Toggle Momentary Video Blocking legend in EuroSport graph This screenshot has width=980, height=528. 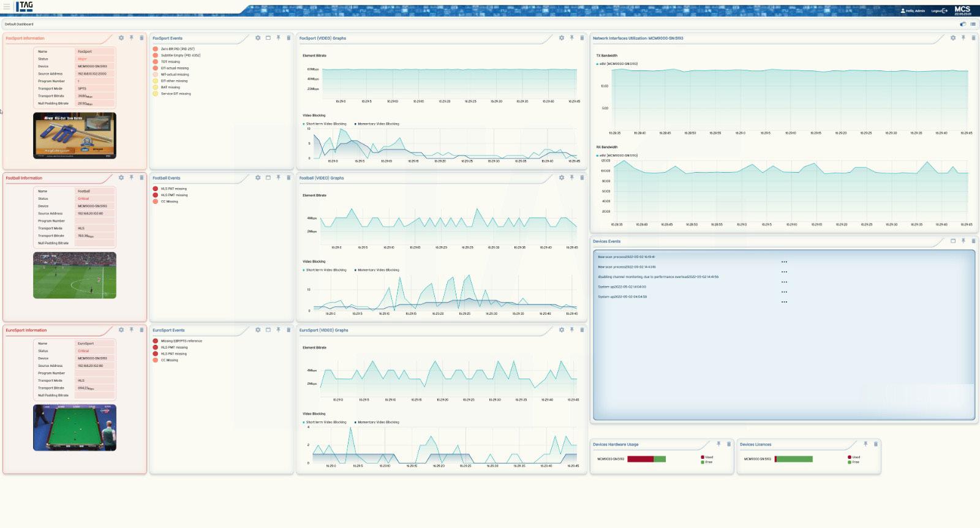[377, 422]
